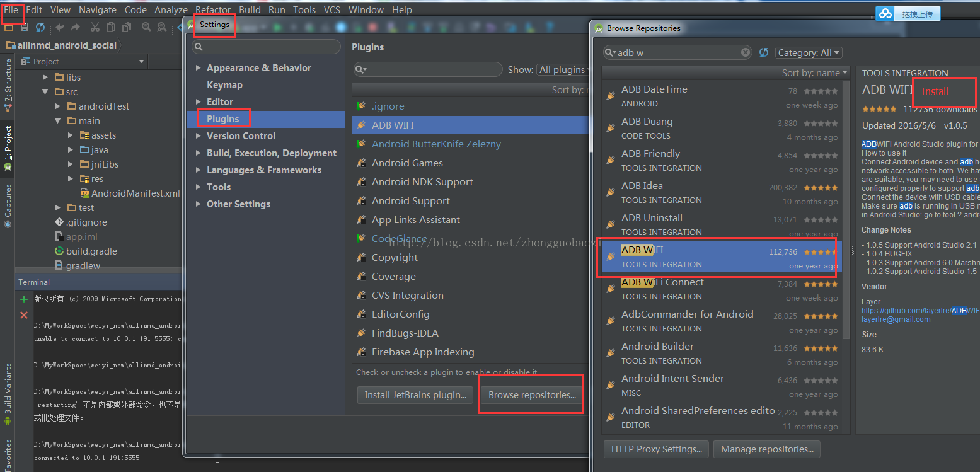Image resolution: width=980 pixels, height=472 pixels.
Task: Click Manage repositories button
Action: click(x=767, y=449)
